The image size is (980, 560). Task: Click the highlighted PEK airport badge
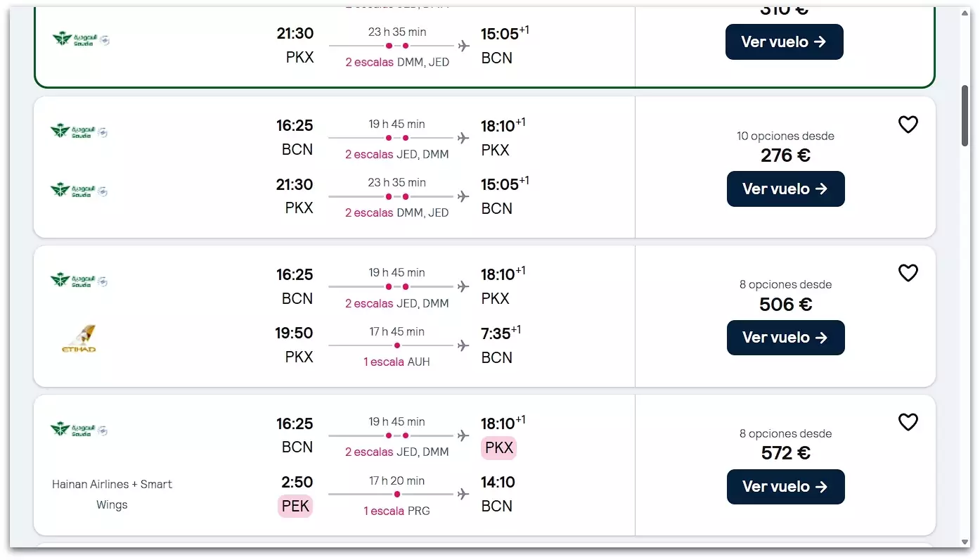[x=295, y=506]
